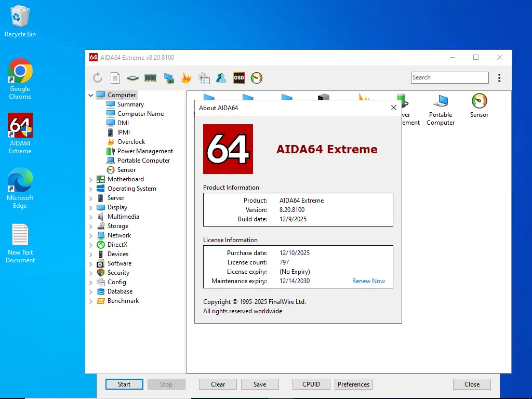Click the memory module toolbar icon
The height and width of the screenshot is (399, 532).
[150, 78]
